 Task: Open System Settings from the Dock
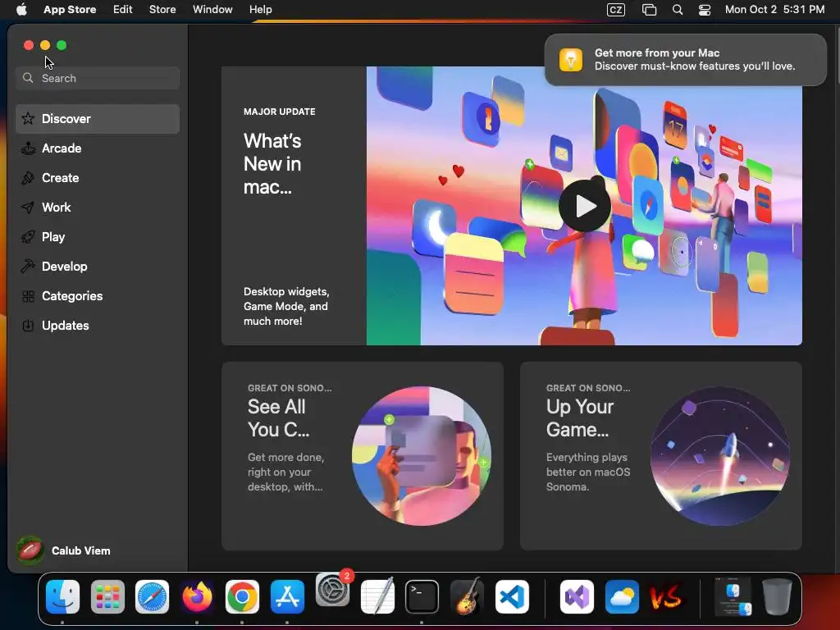click(x=332, y=591)
